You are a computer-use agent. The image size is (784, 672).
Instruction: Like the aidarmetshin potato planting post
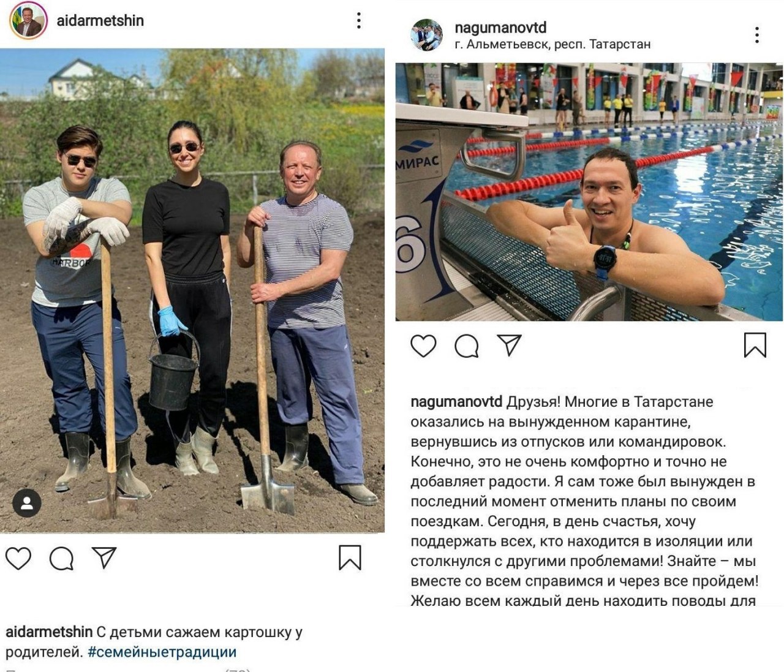tap(18, 558)
